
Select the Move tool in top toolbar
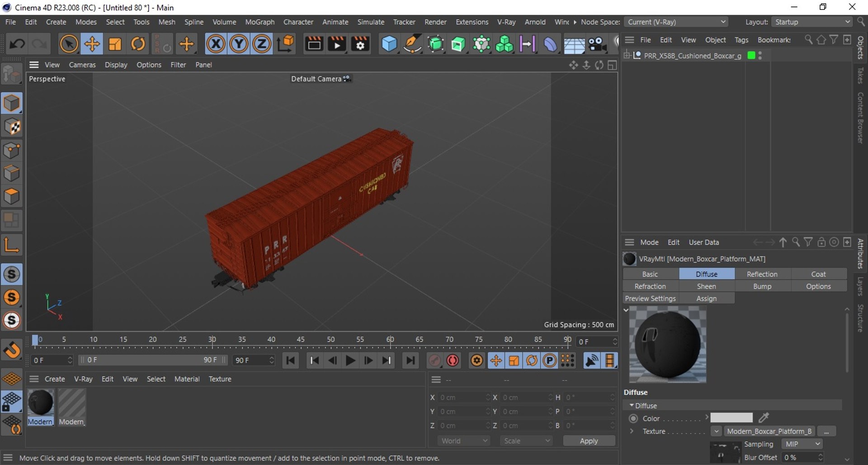(x=92, y=44)
